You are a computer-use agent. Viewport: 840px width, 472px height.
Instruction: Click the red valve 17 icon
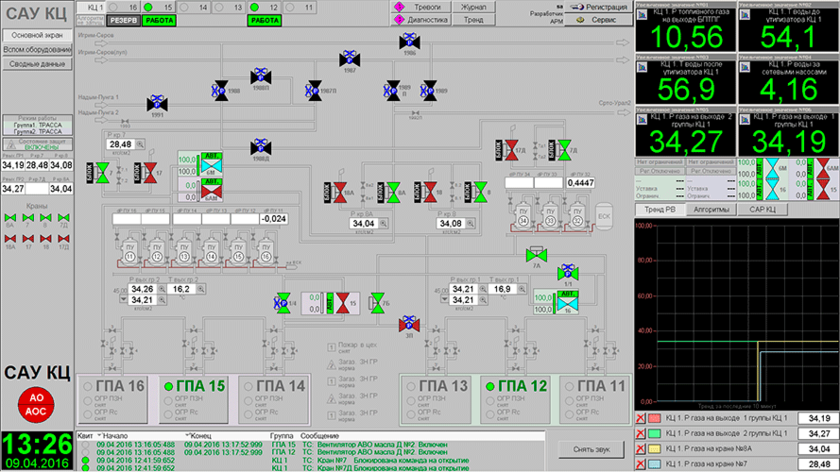click(x=152, y=173)
